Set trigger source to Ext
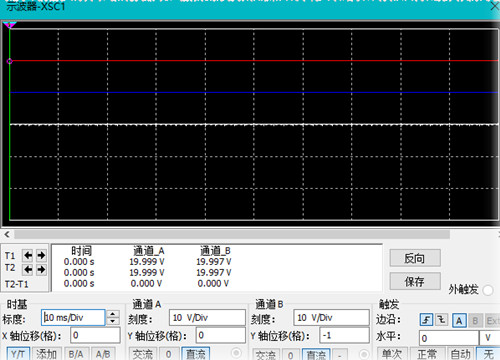The width and height of the screenshot is (500, 360). point(493,321)
